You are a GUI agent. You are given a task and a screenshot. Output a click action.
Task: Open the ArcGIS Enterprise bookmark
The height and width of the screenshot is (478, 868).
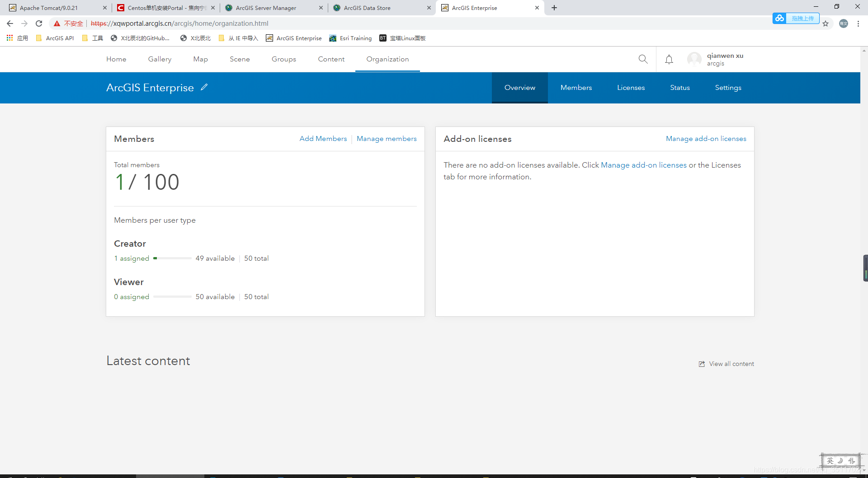pyautogui.click(x=294, y=38)
